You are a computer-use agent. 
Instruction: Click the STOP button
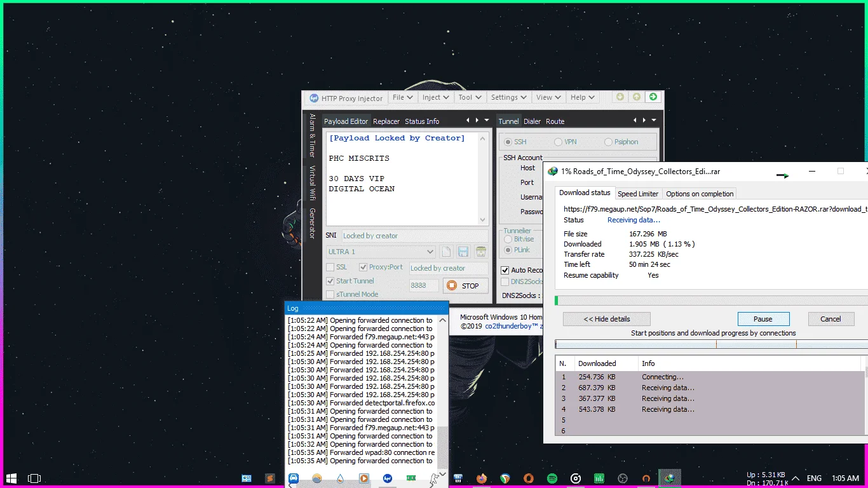(466, 285)
